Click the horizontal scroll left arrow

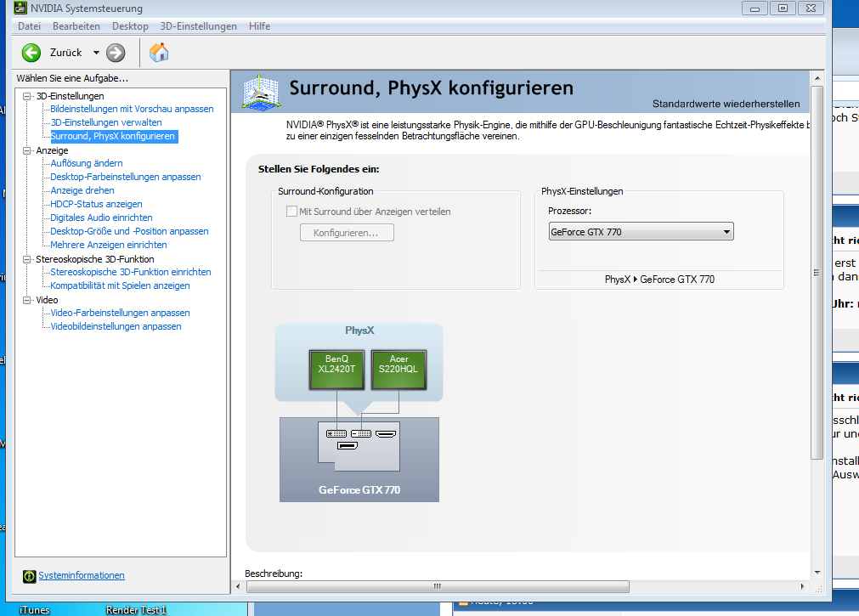tap(238, 587)
